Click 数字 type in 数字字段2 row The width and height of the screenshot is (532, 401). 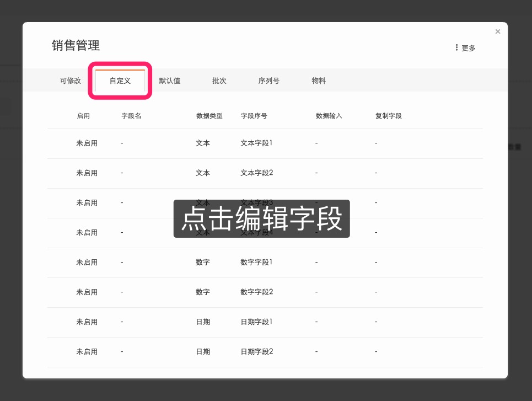203,292
